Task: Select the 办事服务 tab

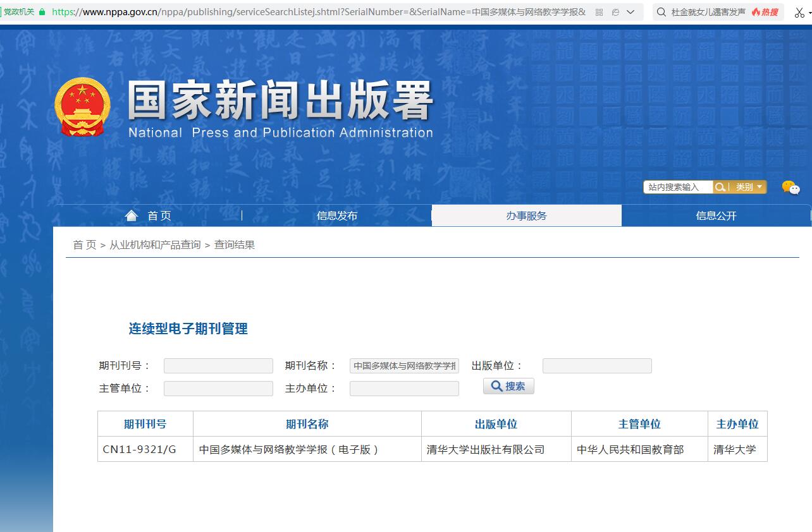Action: click(x=526, y=215)
